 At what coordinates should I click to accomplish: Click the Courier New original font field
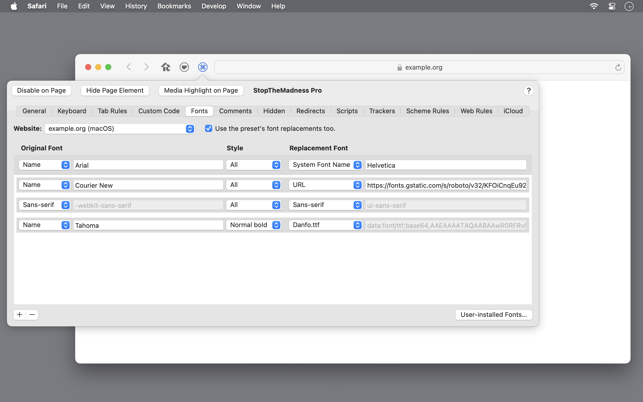[148, 185]
